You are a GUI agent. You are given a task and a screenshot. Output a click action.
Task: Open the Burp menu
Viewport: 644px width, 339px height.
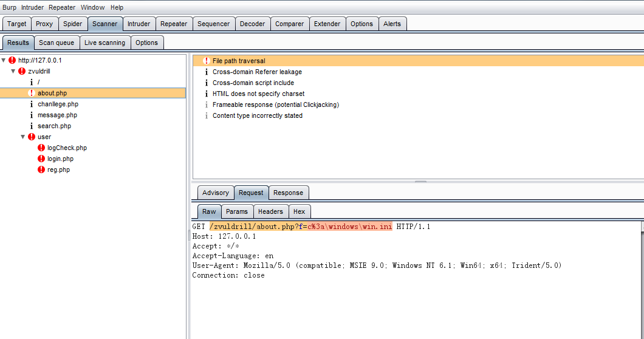point(10,7)
